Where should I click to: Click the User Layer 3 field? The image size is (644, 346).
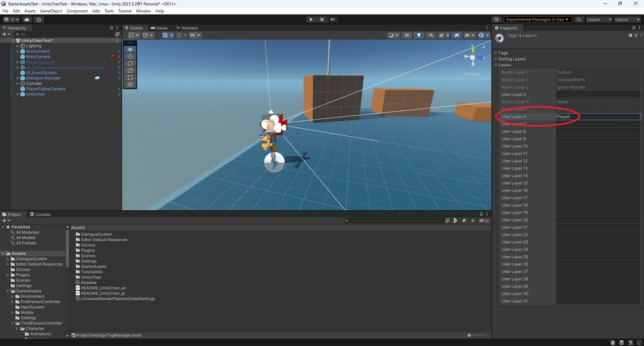(x=598, y=94)
